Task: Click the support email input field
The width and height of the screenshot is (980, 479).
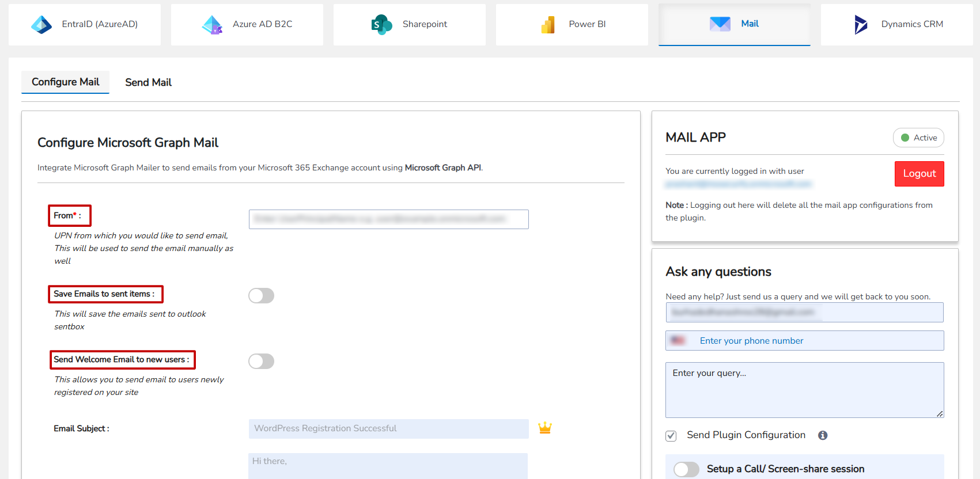Action: click(804, 312)
